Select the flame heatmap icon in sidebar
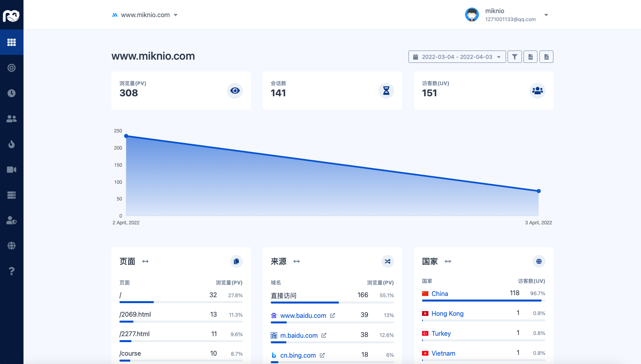 12,144
